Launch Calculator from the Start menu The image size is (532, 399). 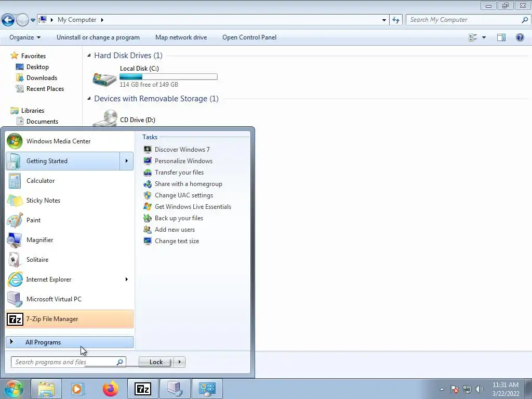(70, 181)
